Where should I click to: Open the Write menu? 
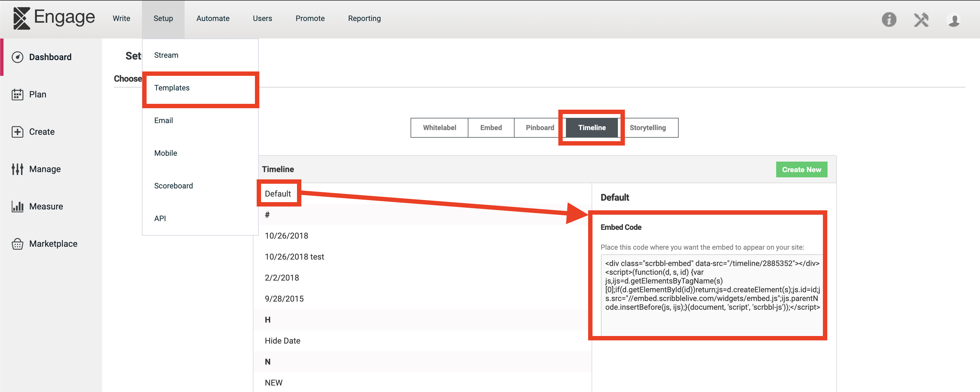click(x=121, y=18)
